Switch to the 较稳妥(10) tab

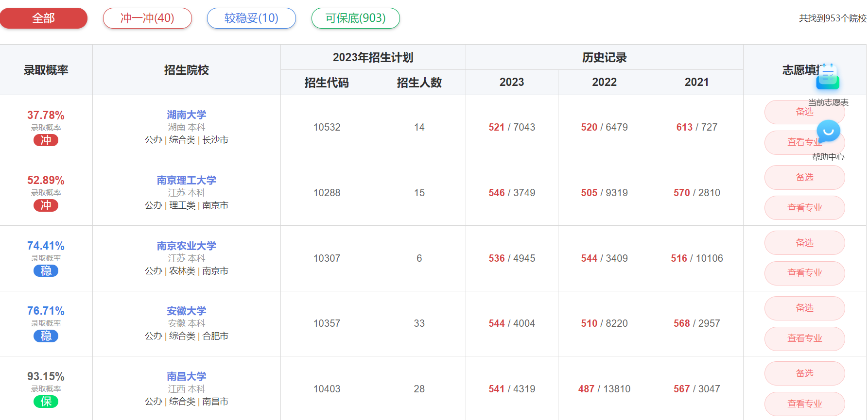point(251,18)
